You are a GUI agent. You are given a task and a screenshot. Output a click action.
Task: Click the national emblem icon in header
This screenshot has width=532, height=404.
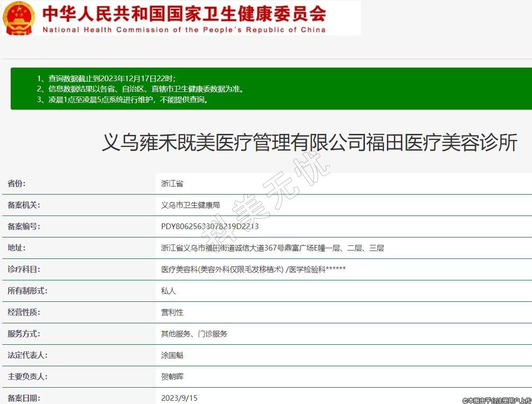[19, 18]
